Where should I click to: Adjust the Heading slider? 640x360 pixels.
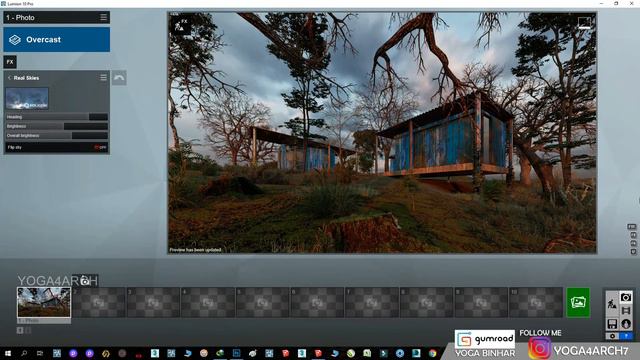pos(57,117)
